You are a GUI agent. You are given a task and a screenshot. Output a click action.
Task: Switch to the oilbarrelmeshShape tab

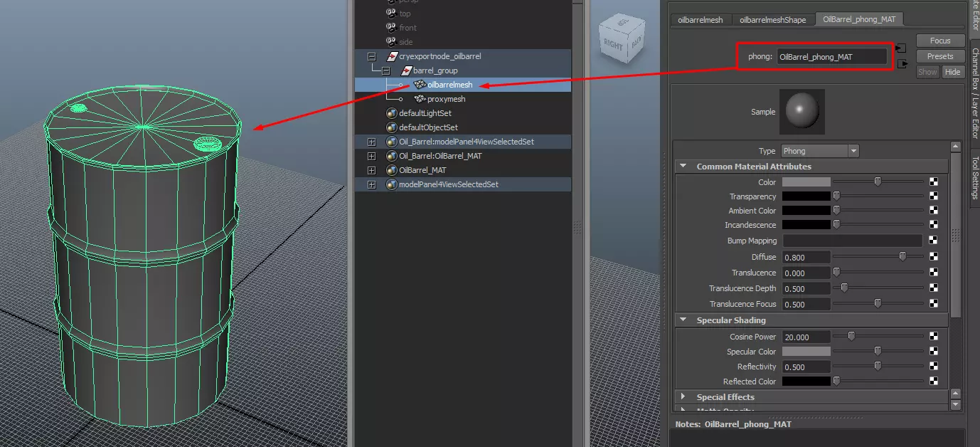(x=773, y=20)
